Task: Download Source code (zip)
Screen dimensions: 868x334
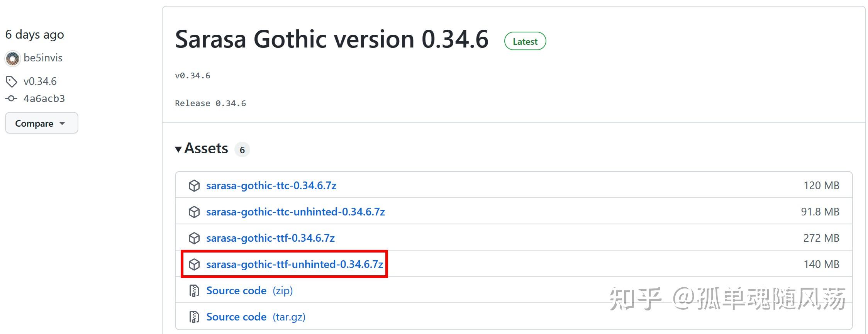Action: coord(249,291)
